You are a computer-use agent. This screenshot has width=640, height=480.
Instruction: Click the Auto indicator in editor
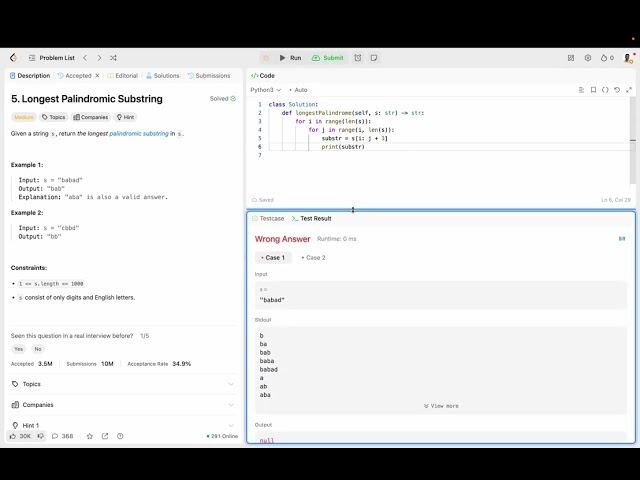(x=298, y=90)
